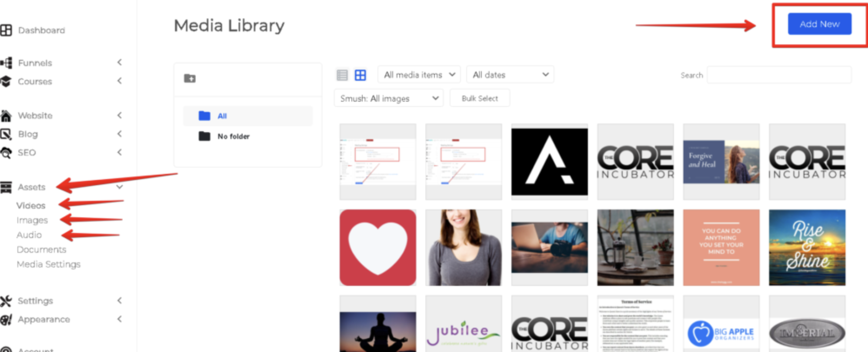Switch to list view icon

(342, 75)
